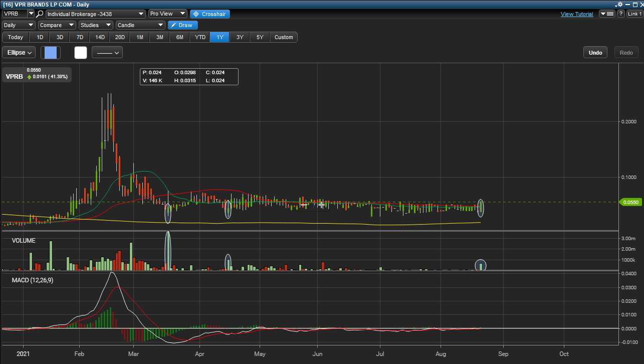Click the green 0.0550 price axis label
This screenshot has height=364, width=644.
[x=630, y=202]
